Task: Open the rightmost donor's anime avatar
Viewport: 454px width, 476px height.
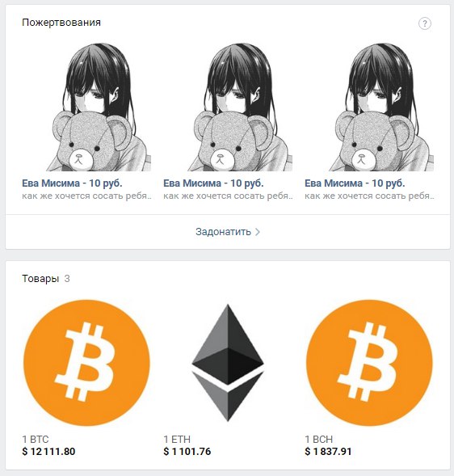Action: 369,107
